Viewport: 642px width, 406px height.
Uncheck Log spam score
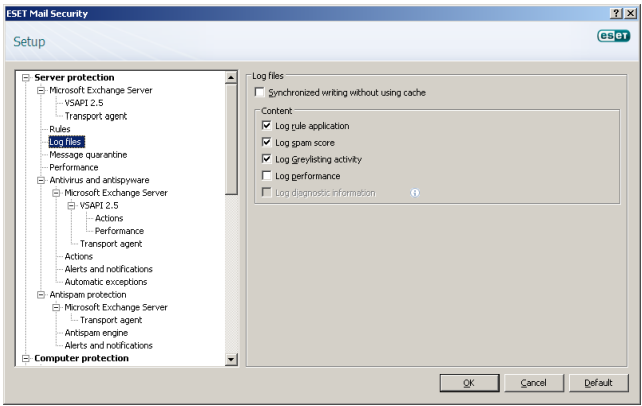267,142
